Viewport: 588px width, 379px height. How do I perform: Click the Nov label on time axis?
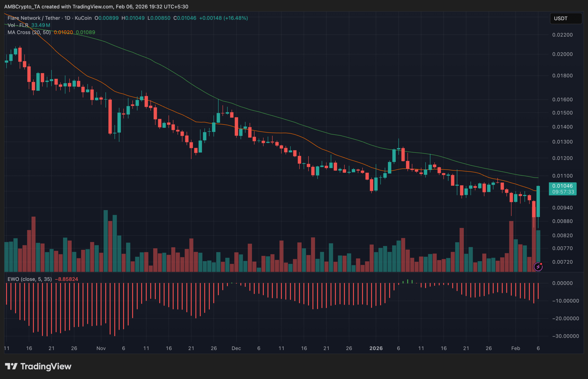(101, 348)
